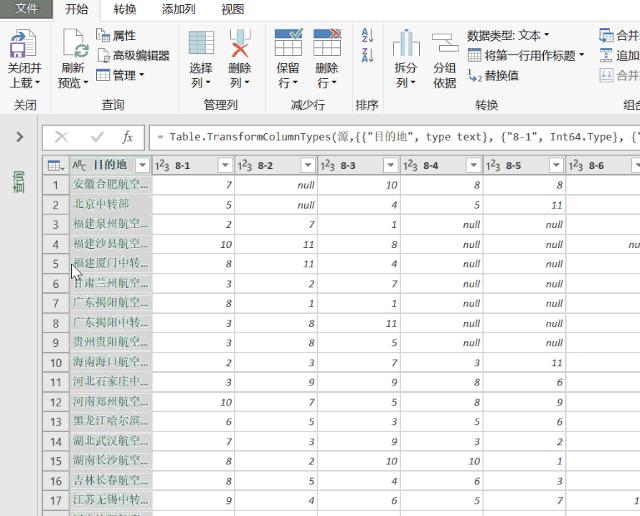
Task: Select row number 17 header
Action: 56,501
